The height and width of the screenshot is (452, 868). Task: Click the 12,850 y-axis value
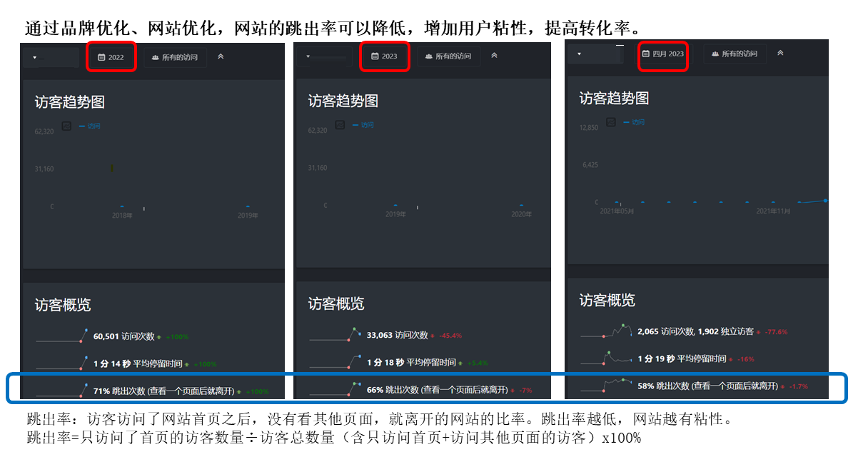589,128
